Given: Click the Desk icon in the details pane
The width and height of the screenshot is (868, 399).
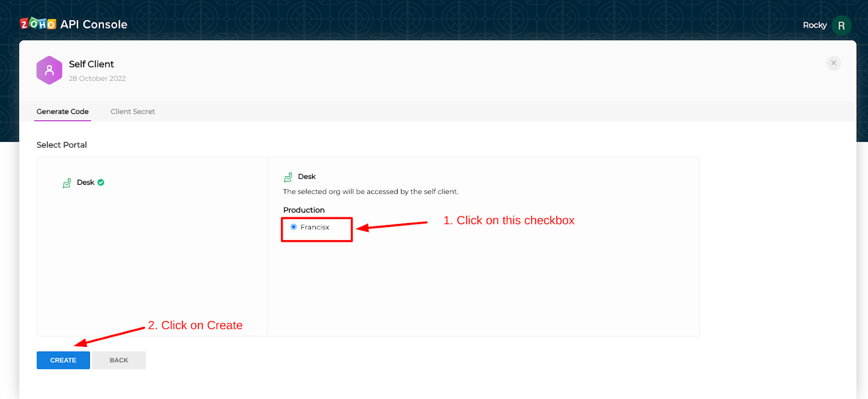Looking at the screenshot, I should (x=288, y=177).
